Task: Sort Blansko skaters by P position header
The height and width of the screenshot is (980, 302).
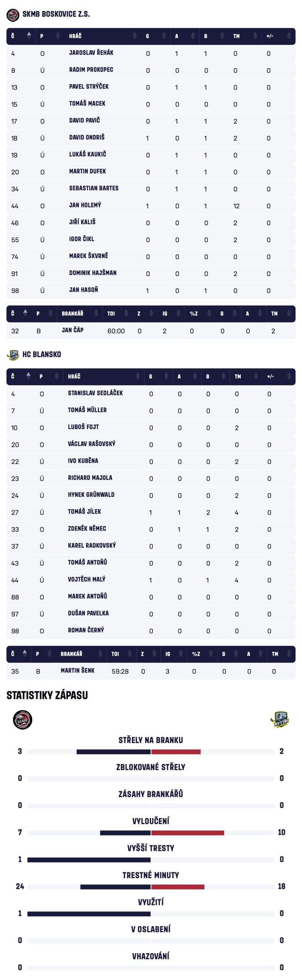Action: click(x=41, y=377)
